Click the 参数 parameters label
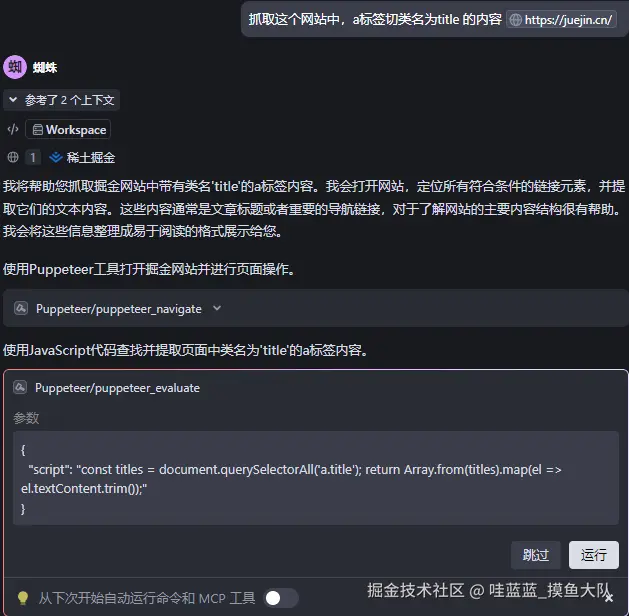Image resolution: width=629 pixels, height=616 pixels. pos(26,418)
